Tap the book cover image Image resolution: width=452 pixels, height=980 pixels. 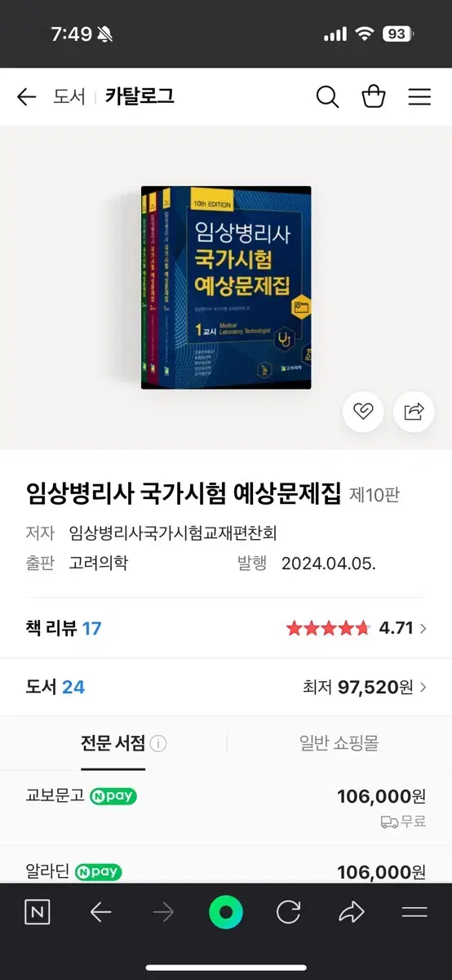[x=226, y=287]
